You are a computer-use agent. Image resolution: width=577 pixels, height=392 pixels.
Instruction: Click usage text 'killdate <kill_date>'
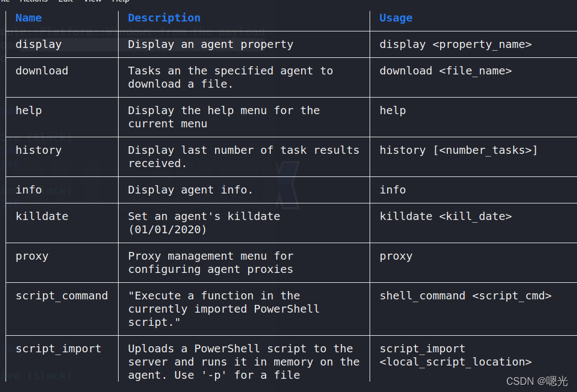click(445, 217)
